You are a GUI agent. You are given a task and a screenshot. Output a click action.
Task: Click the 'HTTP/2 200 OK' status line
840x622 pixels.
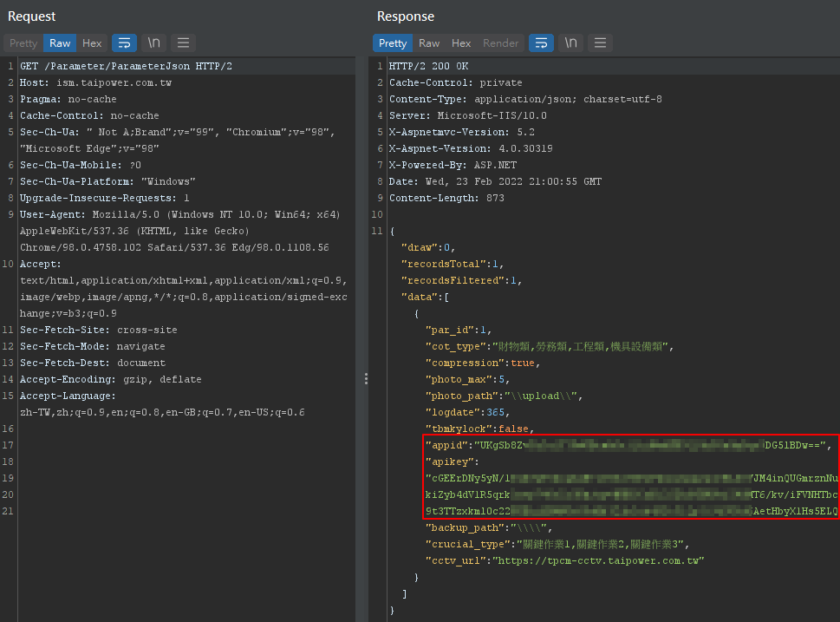tap(428, 66)
